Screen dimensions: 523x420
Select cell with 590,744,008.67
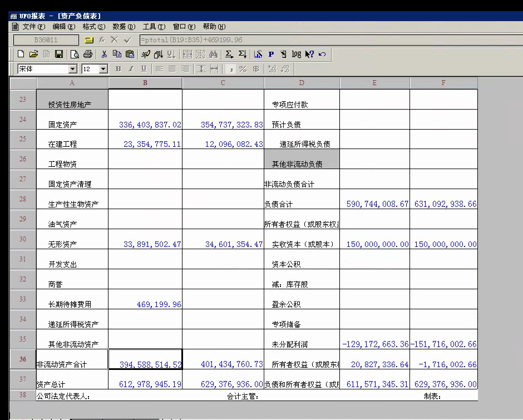[x=374, y=199]
